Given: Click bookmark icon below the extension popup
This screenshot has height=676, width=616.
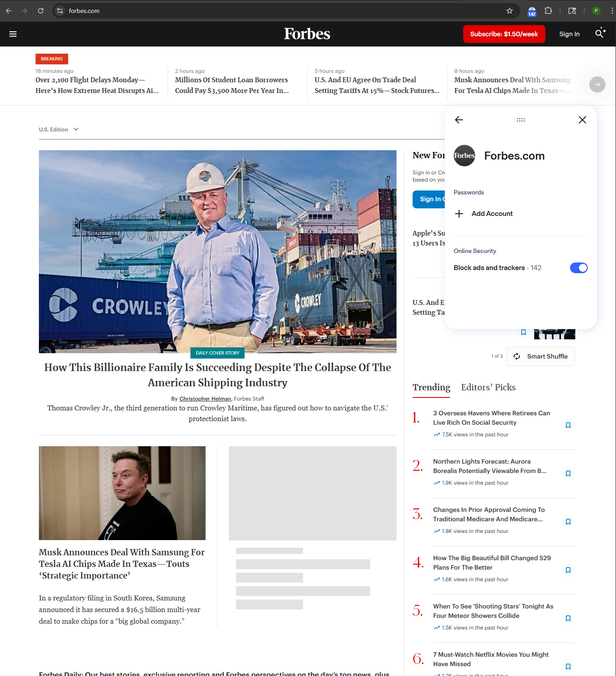Looking at the screenshot, I should 523,332.
